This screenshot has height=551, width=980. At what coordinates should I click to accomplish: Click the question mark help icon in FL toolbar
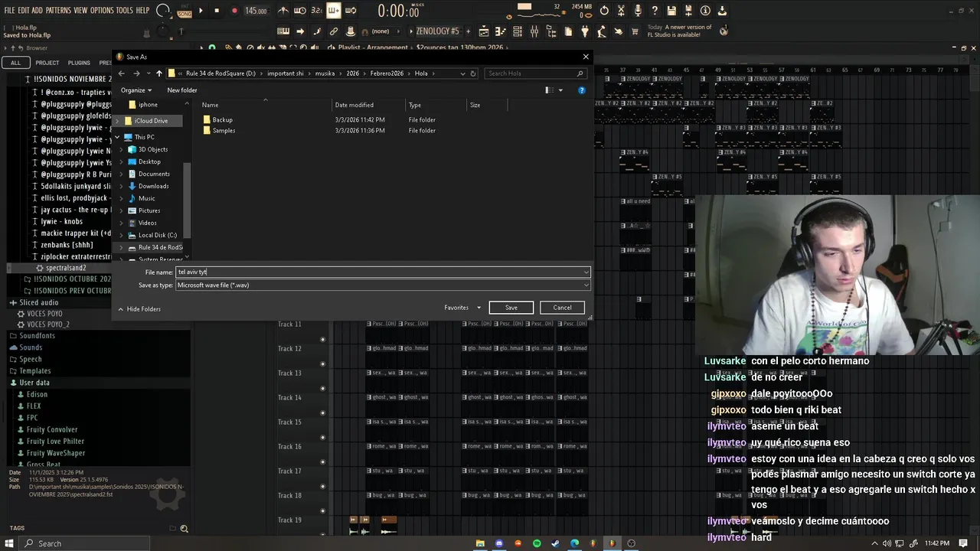click(655, 11)
